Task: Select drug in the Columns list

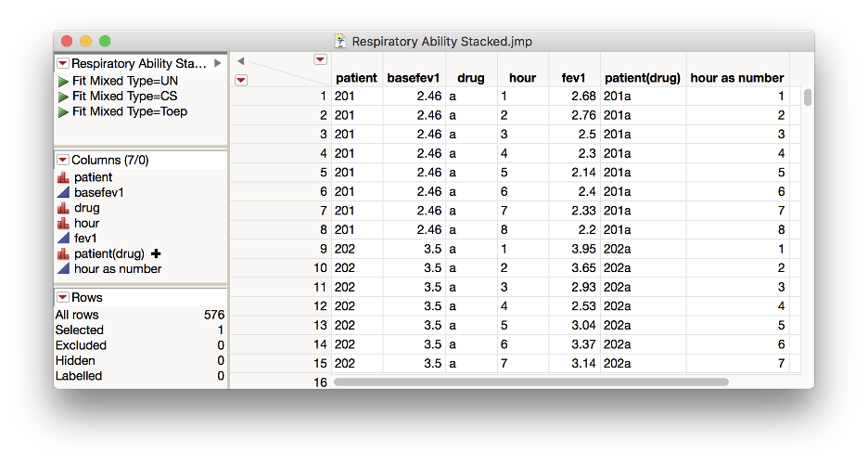Action: click(x=87, y=208)
